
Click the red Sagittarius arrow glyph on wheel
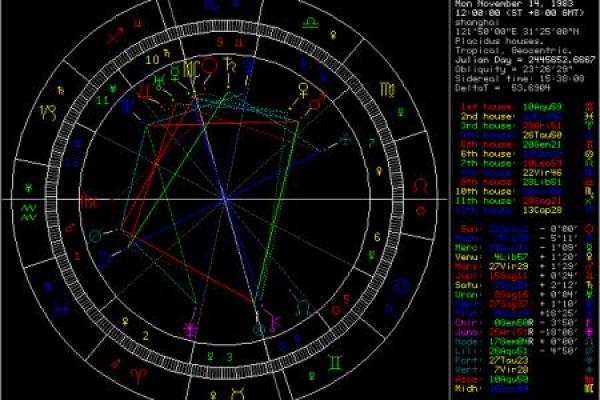click(x=116, y=36)
